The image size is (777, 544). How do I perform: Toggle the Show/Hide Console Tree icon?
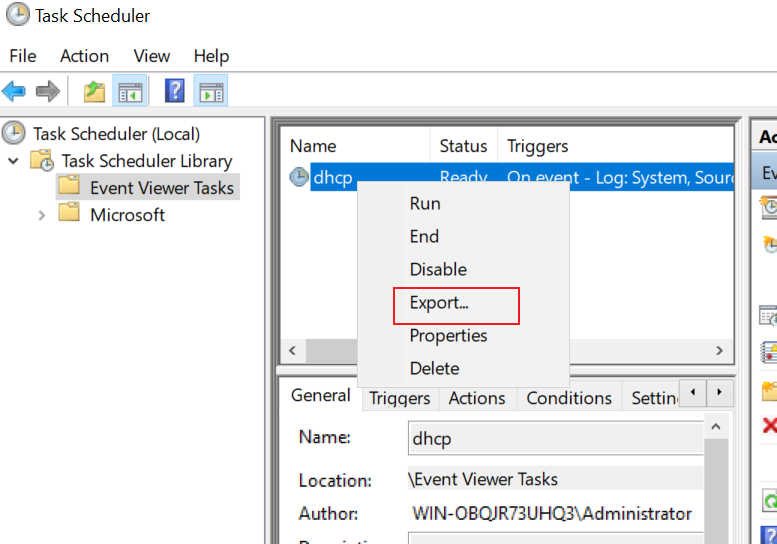[130, 91]
